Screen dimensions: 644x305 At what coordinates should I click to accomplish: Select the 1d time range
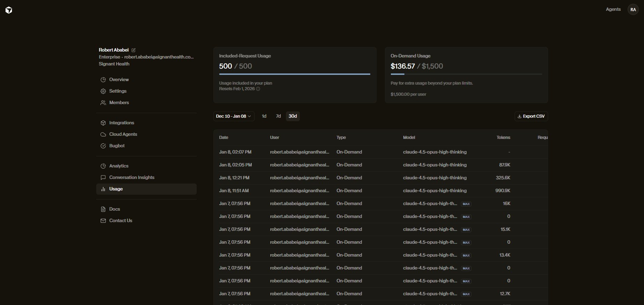click(264, 116)
